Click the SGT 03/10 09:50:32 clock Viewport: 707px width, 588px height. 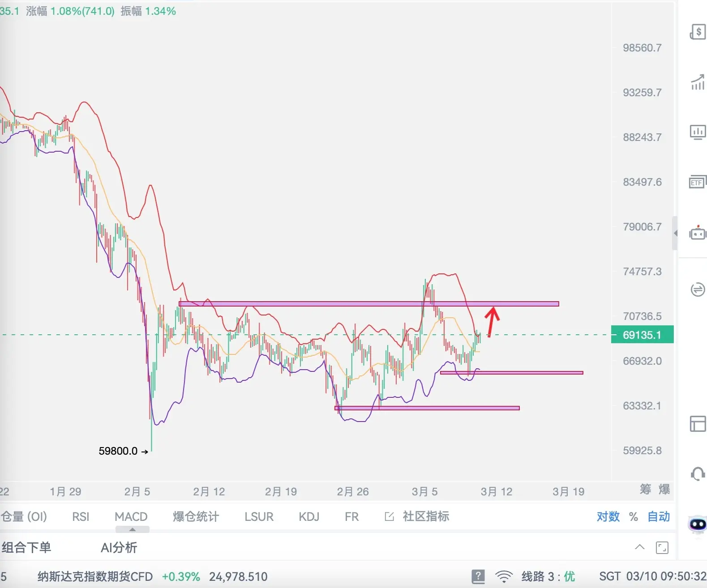[x=653, y=576]
